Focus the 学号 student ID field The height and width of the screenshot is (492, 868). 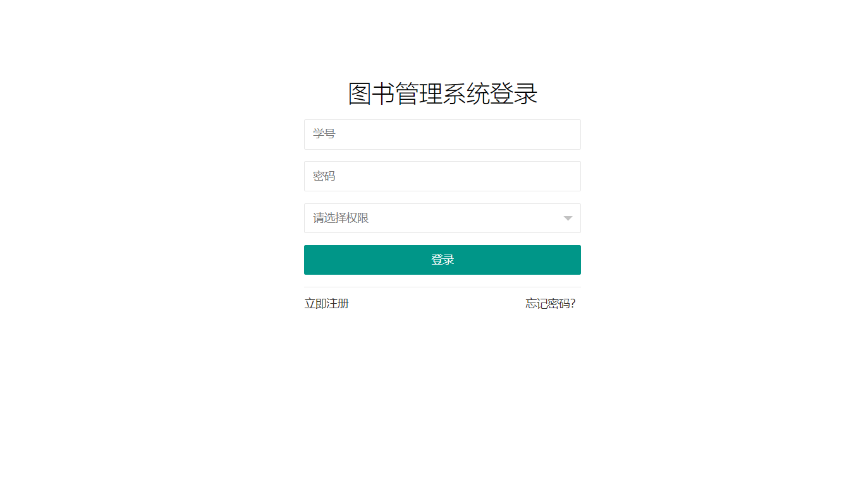[443, 135]
